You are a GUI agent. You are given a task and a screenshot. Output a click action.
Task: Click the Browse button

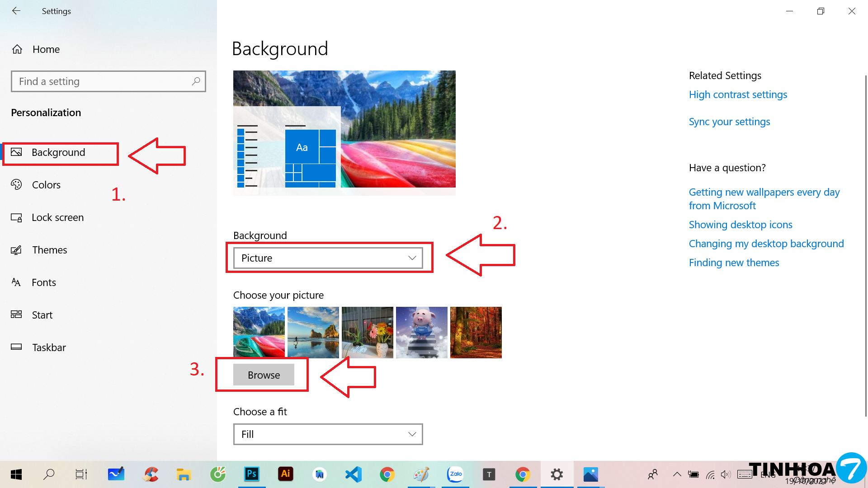264,375
